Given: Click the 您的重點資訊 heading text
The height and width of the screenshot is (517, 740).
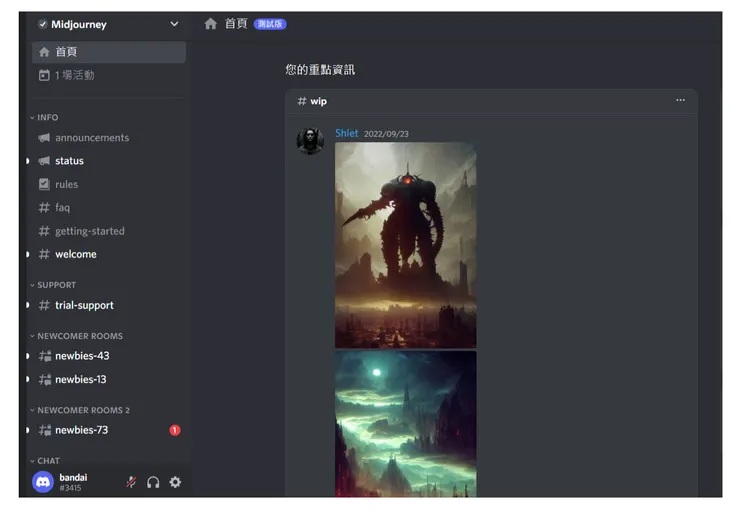Looking at the screenshot, I should pyautogui.click(x=320, y=70).
